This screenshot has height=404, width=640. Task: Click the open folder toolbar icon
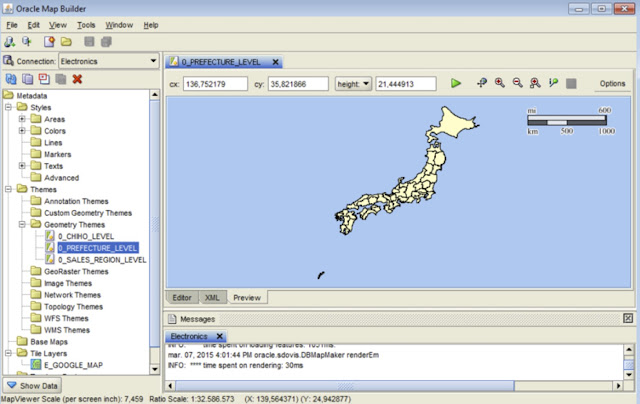[66, 42]
